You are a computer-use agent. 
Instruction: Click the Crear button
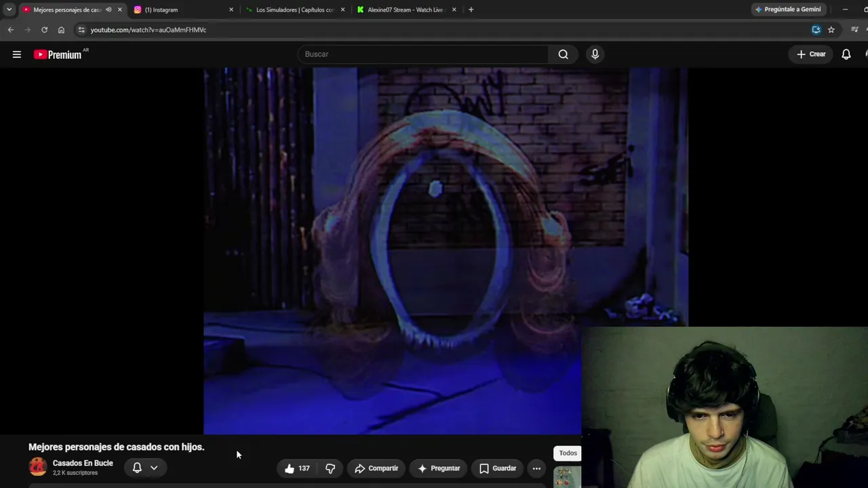[811, 54]
